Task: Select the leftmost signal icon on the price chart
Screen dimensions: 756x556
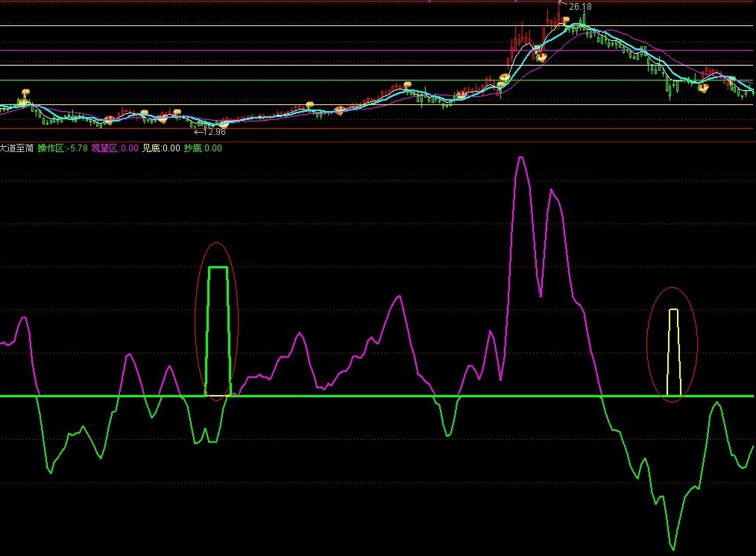Action: (25, 93)
